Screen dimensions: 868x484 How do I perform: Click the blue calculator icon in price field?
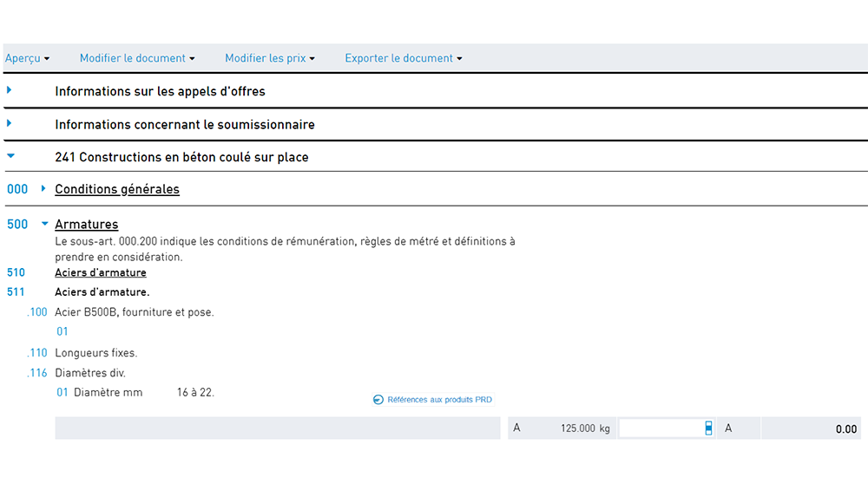[x=708, y=428]
